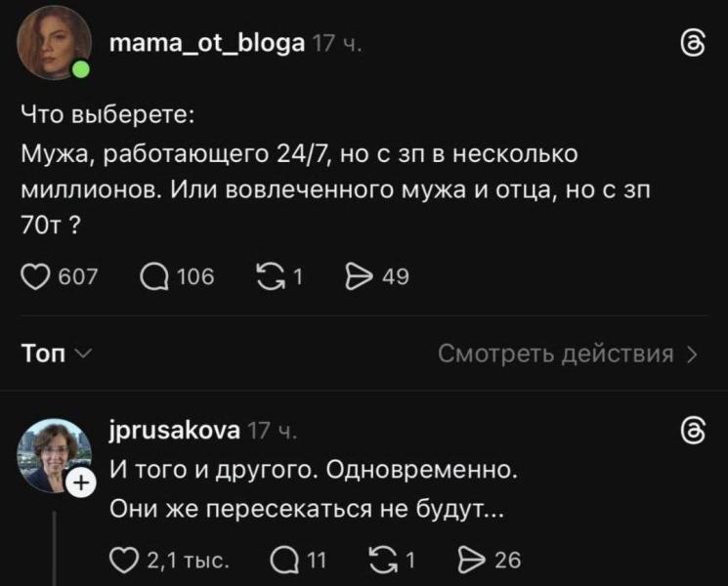Repost the jprusakova comment
The height and width of the screenshot is (586, 728).
[x=381, y=560]
